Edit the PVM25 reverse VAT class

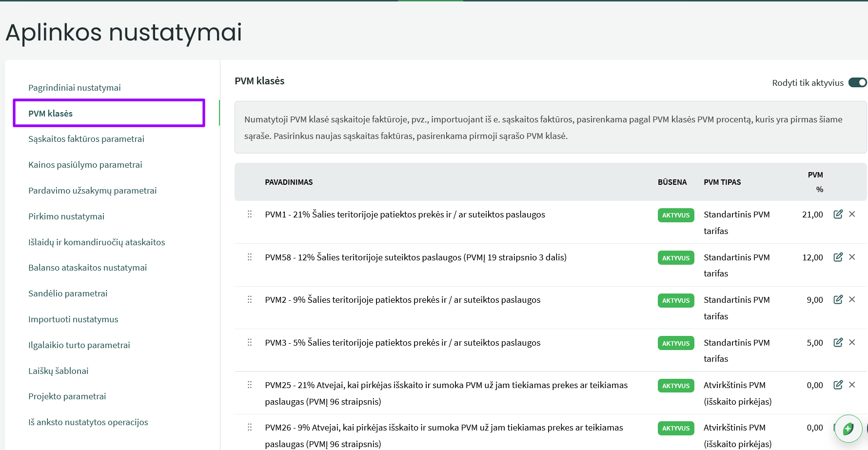[838, 385]
